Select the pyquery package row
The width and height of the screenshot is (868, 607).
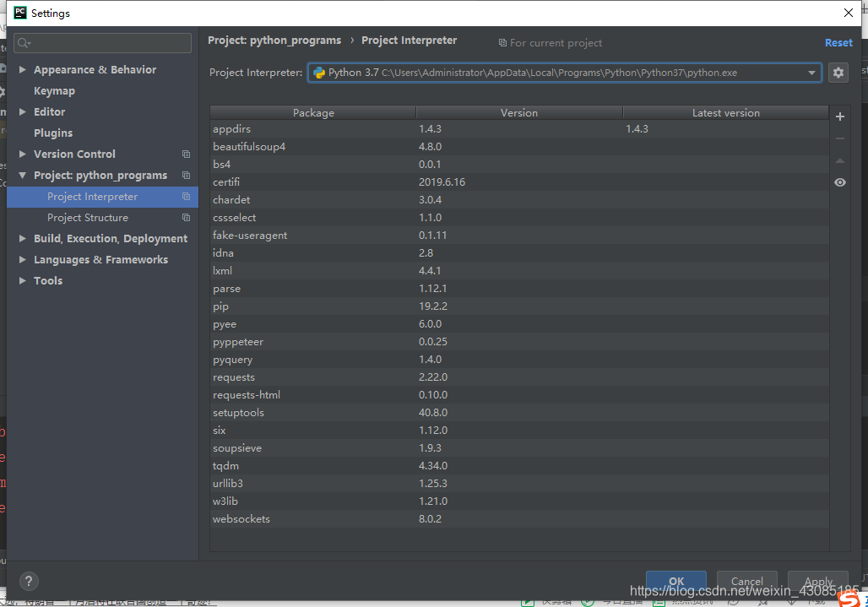[x=519, y=359]
